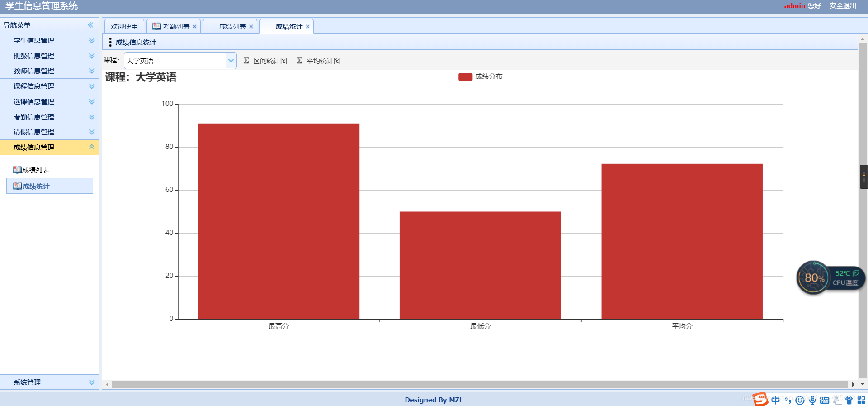Close the 成绩统计 tab
Screen dimensions: 868x406
coord(307,26)
